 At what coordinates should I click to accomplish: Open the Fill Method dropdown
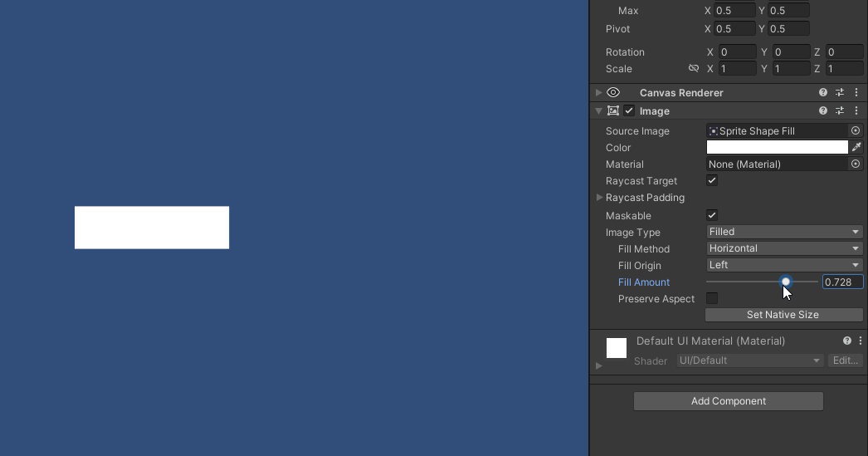(x=784, y=248)
